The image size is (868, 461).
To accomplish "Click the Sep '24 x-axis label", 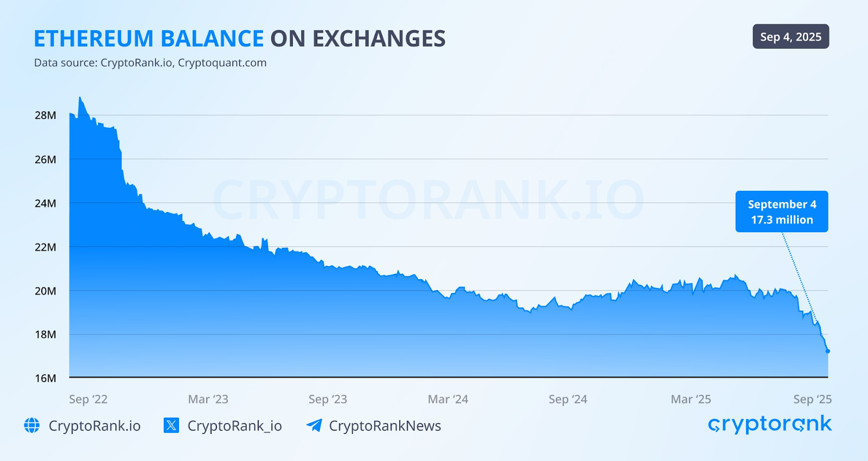I will pos(568,400).
